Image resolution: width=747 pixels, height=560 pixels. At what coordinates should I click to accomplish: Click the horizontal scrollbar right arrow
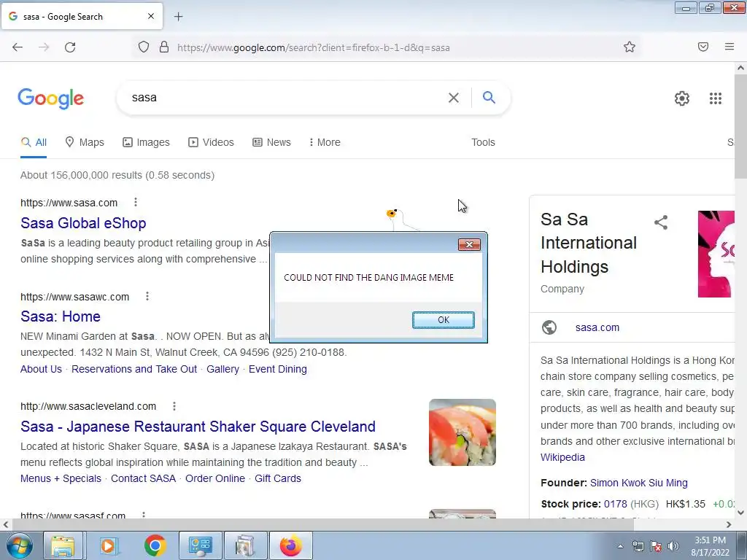[729, 524]
